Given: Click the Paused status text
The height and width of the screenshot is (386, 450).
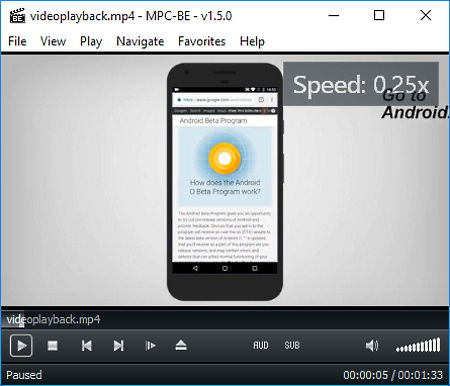Looking at the screenshot, I should tap(24, 375).
